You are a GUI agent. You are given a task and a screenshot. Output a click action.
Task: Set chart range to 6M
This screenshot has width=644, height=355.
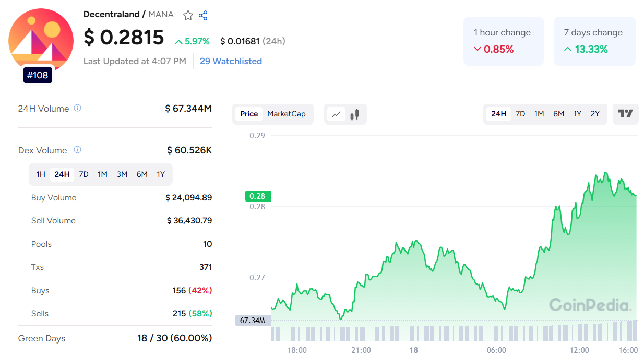coord(558,114)
